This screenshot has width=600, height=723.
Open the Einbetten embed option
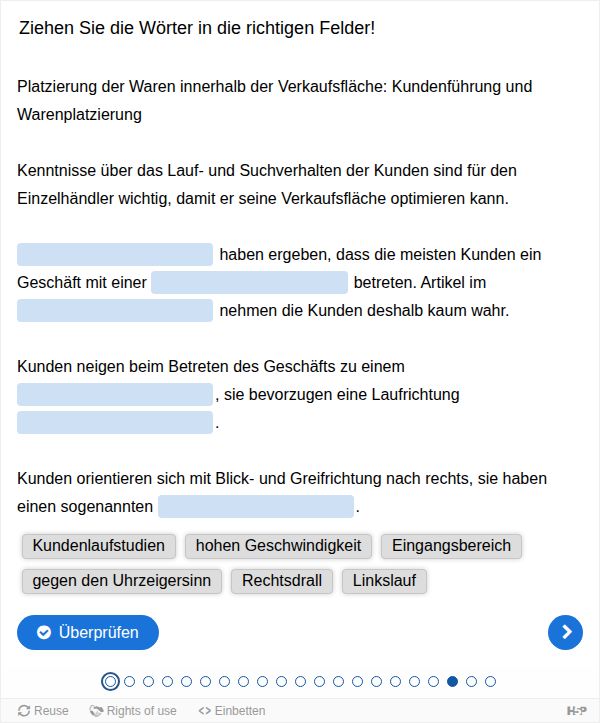(x=232, y=711)
